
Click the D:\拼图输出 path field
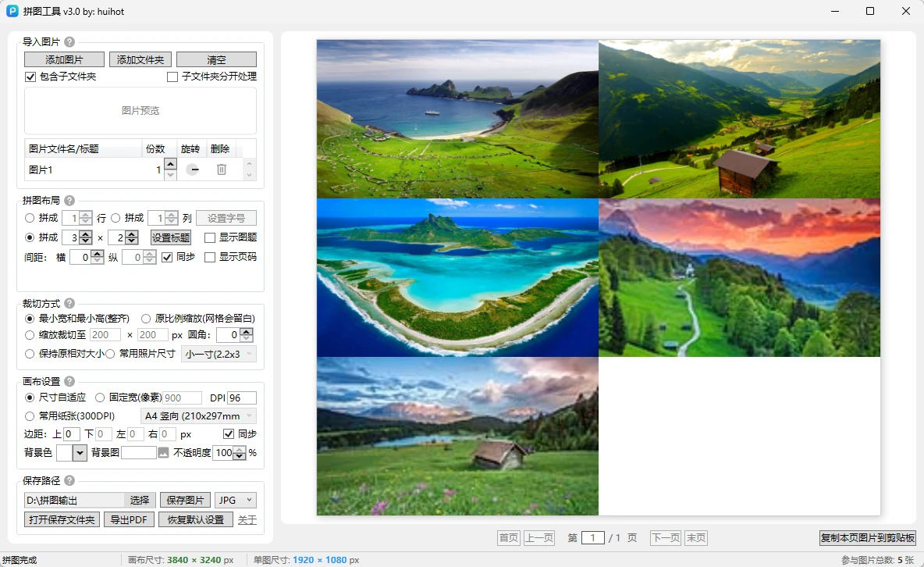click(x=74, y=501)
